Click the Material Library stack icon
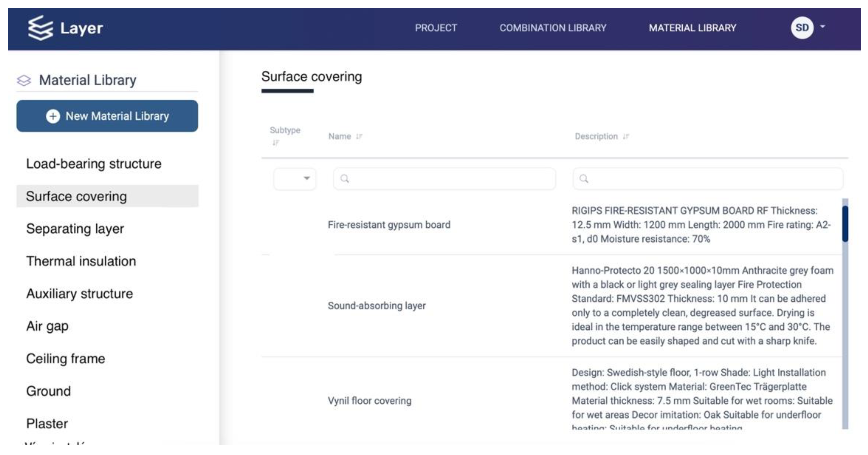 pyautogui.click(x=24, y=81)
